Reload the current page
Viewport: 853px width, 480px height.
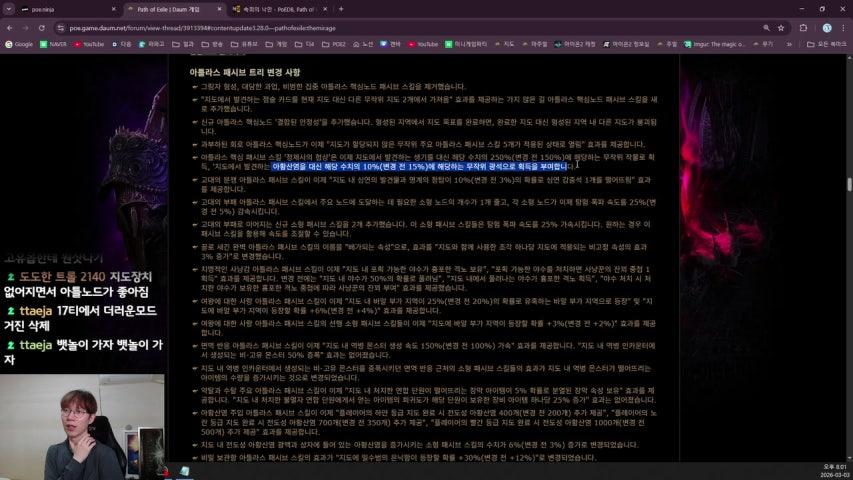(43, 28)
